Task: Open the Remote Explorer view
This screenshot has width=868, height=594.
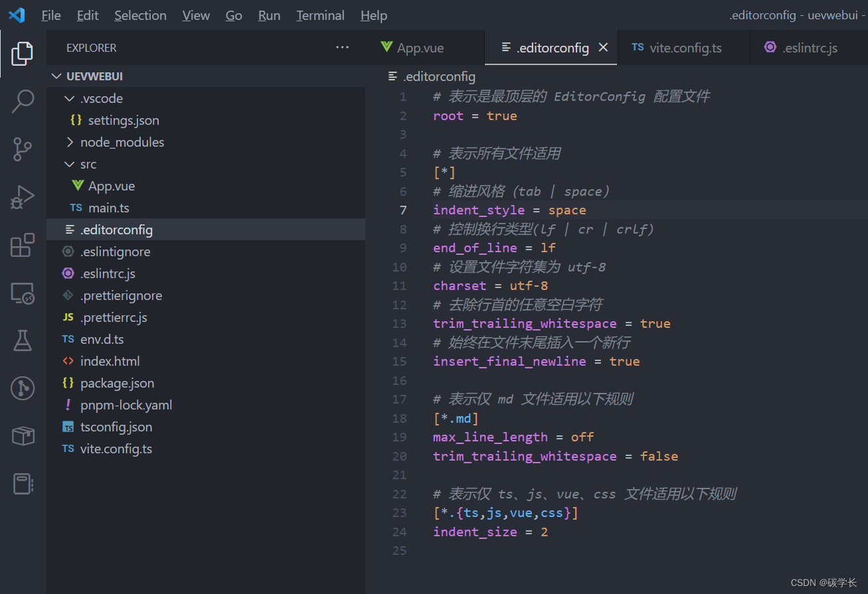Action: [23, 293]
